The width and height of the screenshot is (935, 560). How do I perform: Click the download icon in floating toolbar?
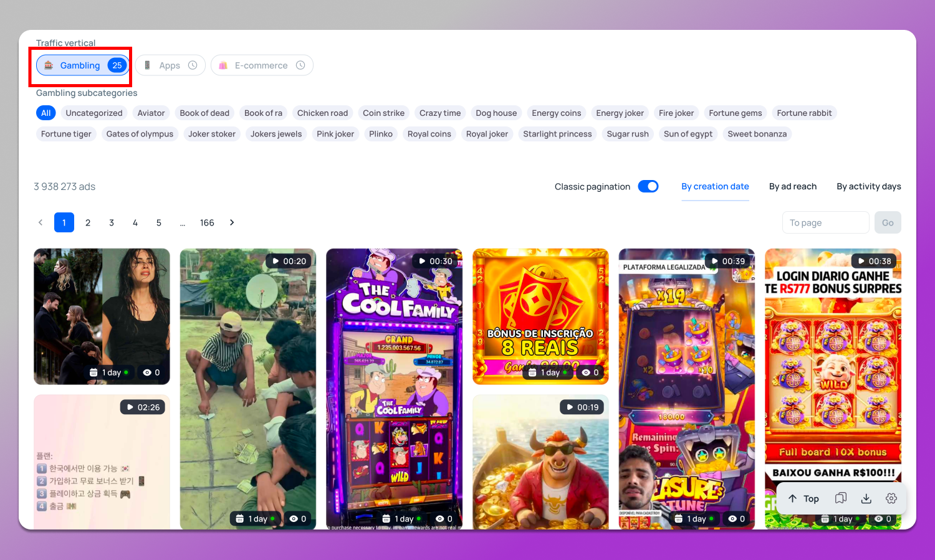[x=866, y=498]
